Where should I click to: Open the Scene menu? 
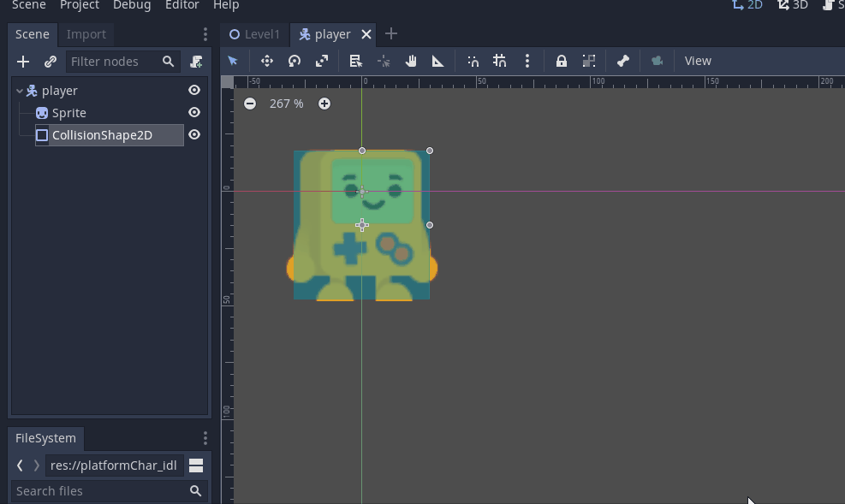click(x=28, y=5)
